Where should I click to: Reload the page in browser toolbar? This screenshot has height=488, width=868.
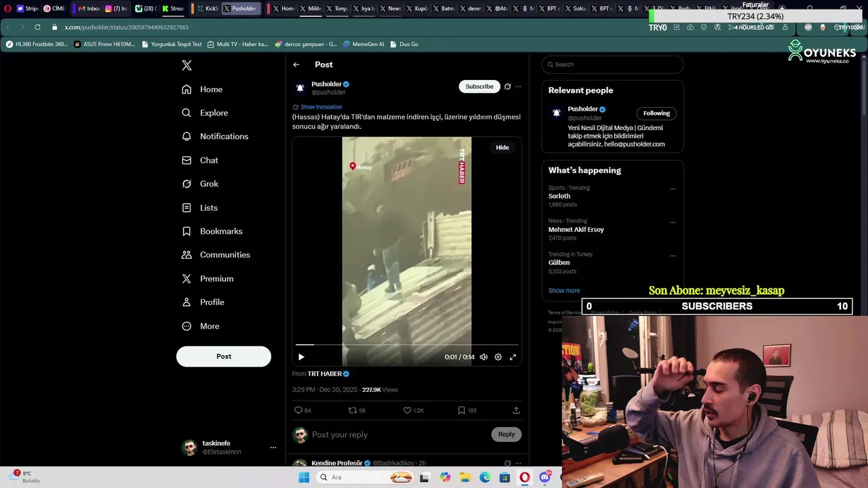click(37, 27)
